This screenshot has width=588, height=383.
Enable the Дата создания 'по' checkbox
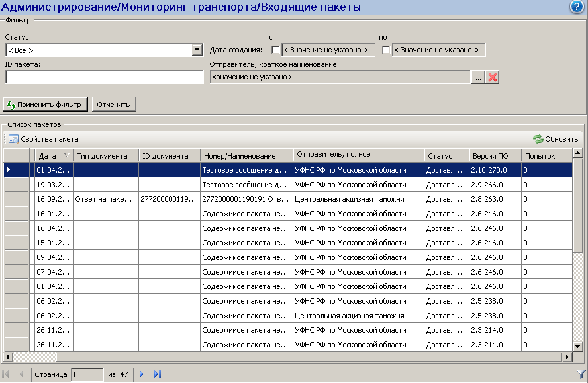[385, 50]
